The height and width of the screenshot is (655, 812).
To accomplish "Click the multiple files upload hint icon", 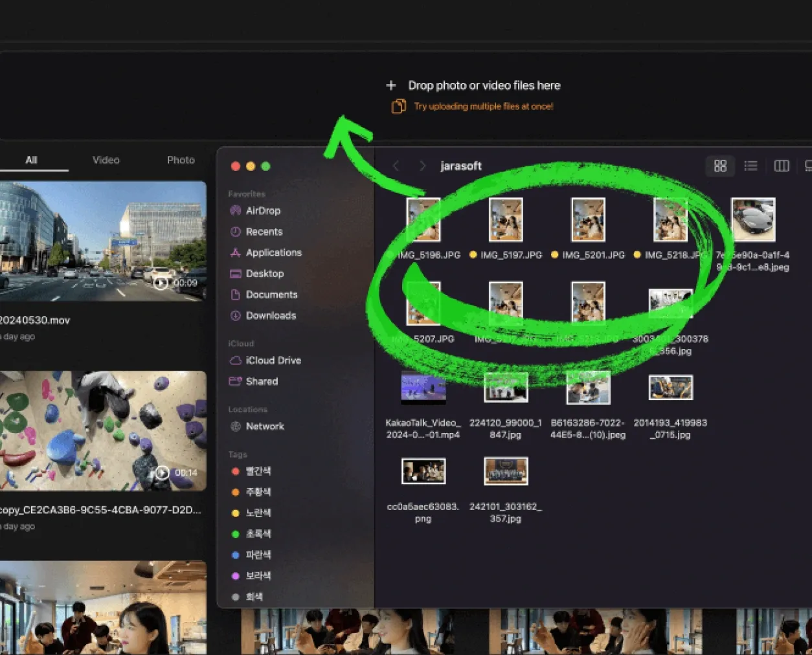I will tap(398, 106).
